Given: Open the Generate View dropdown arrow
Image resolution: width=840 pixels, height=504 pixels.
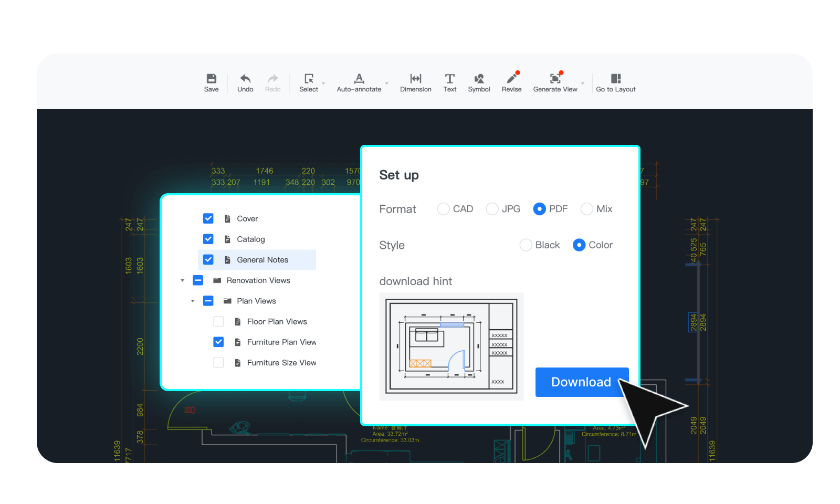Looking at the screenshot, I should click(x=583, y=83).
